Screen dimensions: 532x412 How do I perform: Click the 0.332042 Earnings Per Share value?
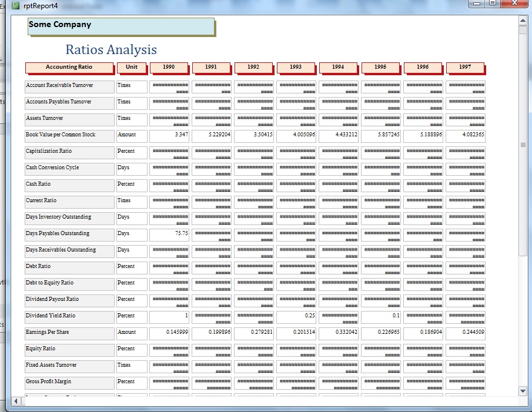tap(338, 333)
